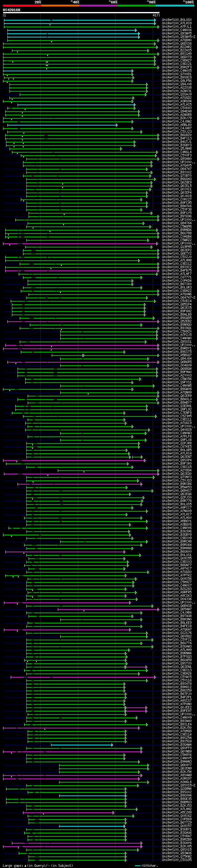Select UniRef100_C5Y0F3 label
The width and height of the screenshot is (197, 868).
pyautogui.click(x=177, y=156)
